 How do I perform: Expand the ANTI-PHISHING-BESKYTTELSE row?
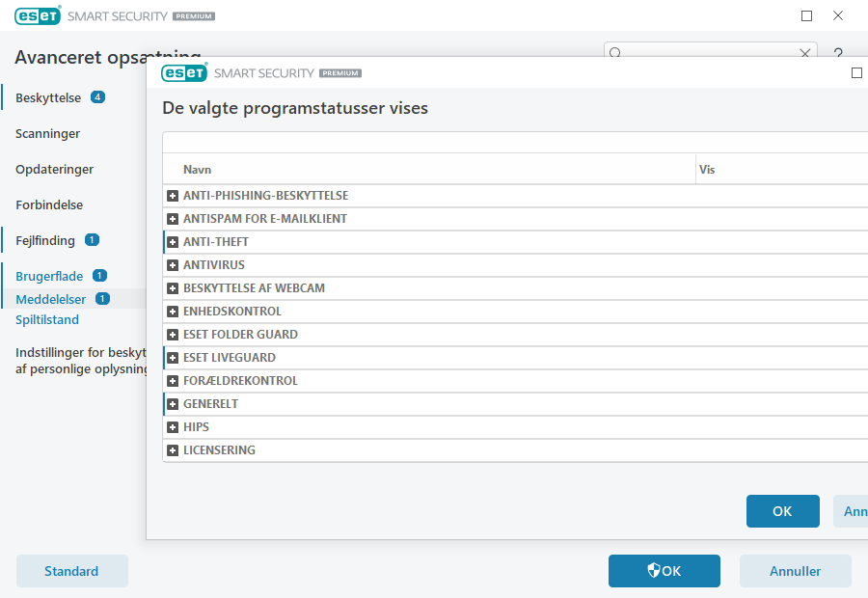tap(174, 196)
